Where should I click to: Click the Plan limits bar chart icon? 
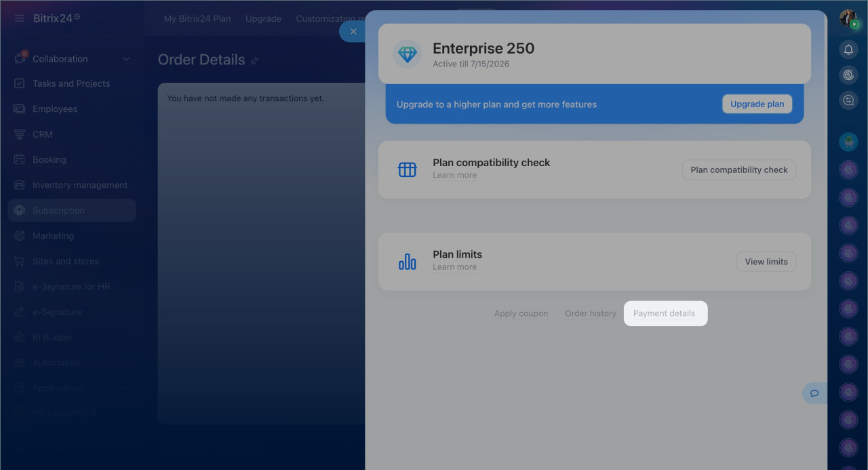coord(408,262)
